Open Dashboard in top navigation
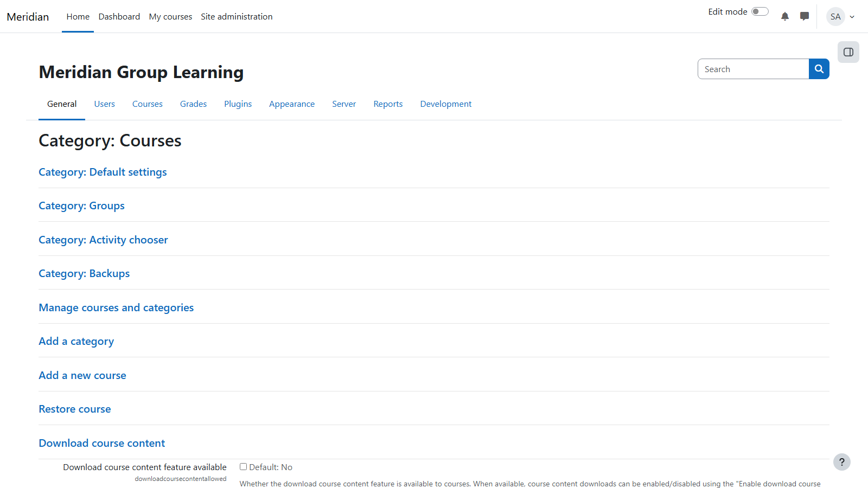Viewport: 868px width, 488px height. [119, 16]
